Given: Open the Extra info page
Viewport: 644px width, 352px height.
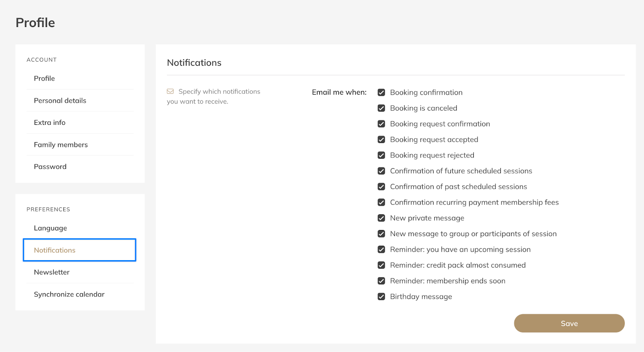Looking at the screenshot, I should click(50, 122).
